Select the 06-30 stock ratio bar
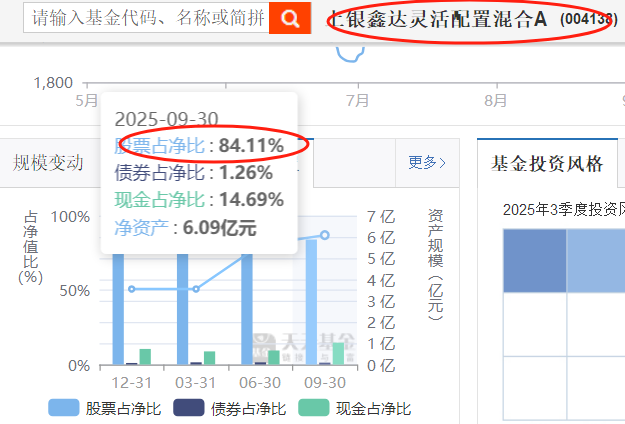This screenshot has height=424, width=625. 247,309
